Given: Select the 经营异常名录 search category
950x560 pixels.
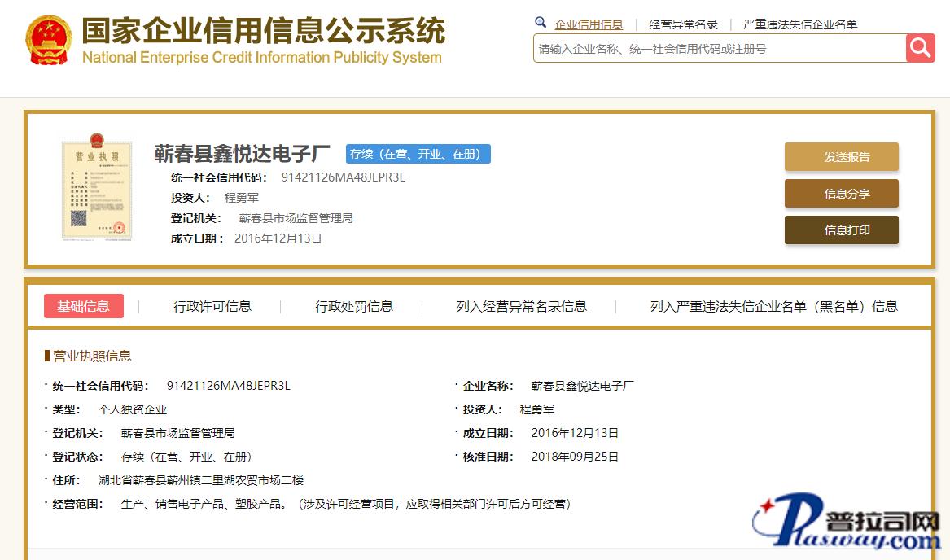Looking at the screenshot, I should 683,24.
